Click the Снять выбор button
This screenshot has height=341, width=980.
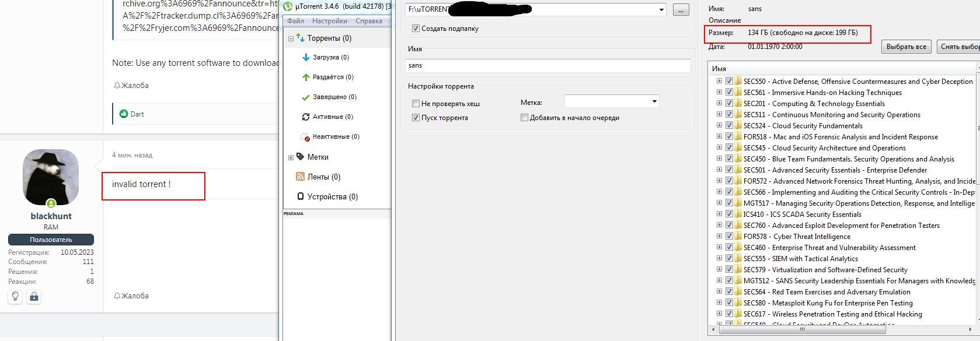pos(958,47)
